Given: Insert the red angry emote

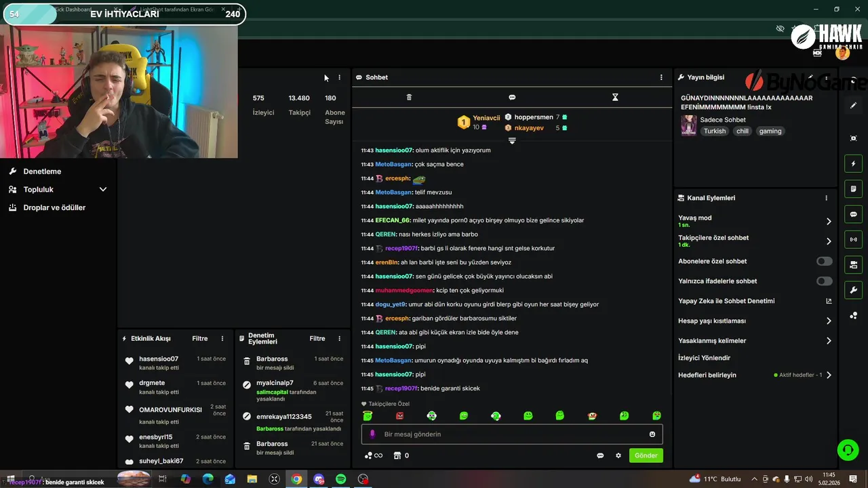Looking at the screenshot, I should tap(399, 415).
